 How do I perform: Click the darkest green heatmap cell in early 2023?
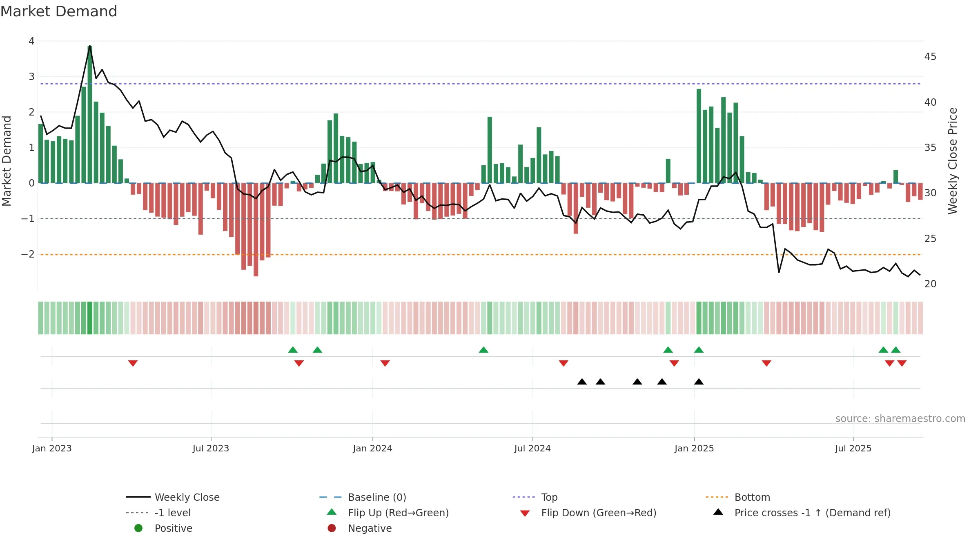coord(90,318)
